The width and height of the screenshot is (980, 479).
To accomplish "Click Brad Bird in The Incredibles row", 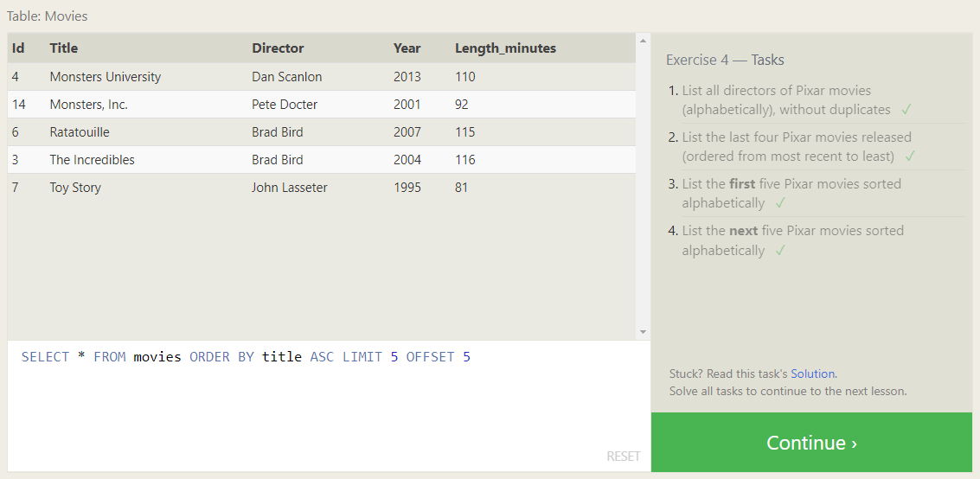I will 278,160.
